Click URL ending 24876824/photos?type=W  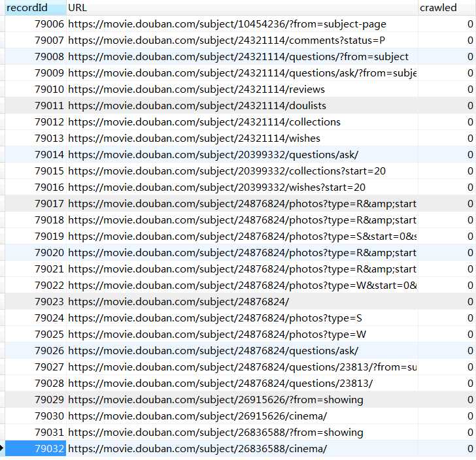tap(217, 335)
